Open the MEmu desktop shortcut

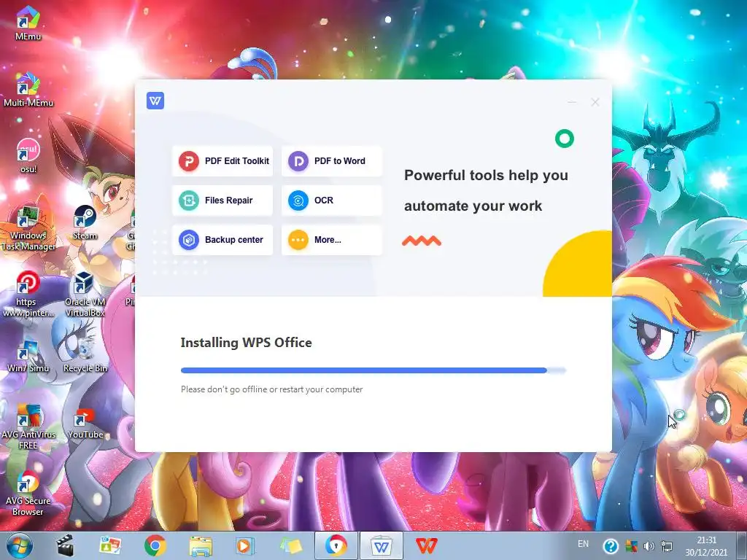point(28,23)
